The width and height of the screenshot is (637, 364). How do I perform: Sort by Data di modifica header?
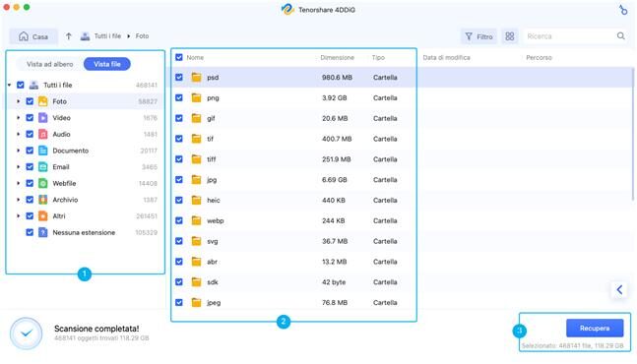(x=446, y=58)
